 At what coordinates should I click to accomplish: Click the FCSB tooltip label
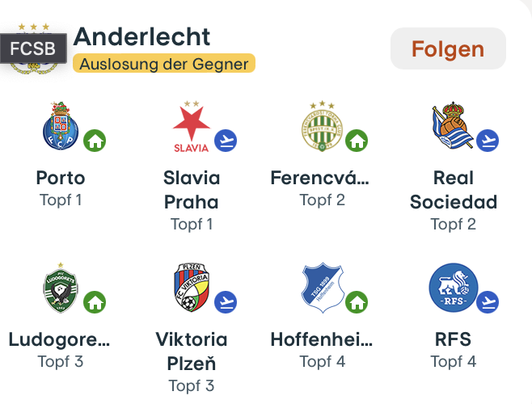coord(33,48)
